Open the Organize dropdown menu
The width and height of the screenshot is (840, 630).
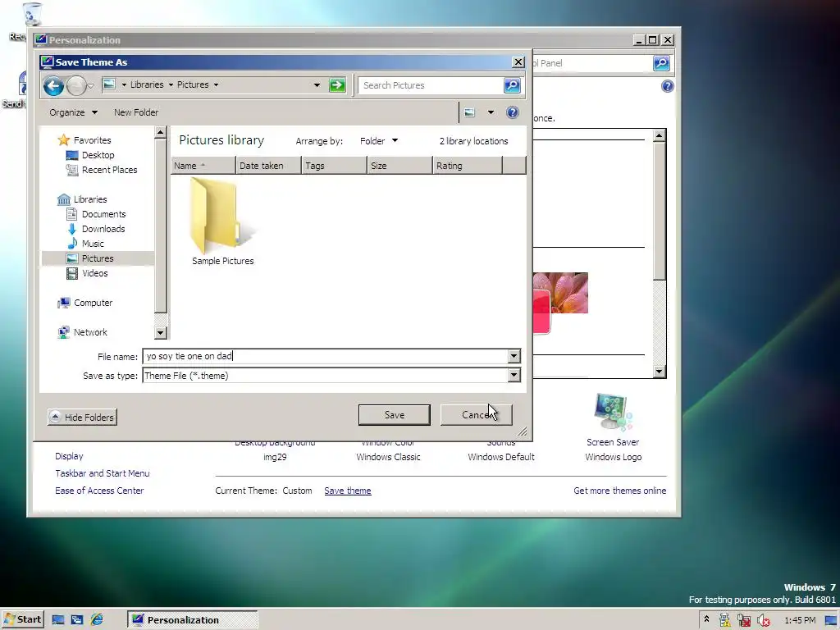[x=73, y=112]
